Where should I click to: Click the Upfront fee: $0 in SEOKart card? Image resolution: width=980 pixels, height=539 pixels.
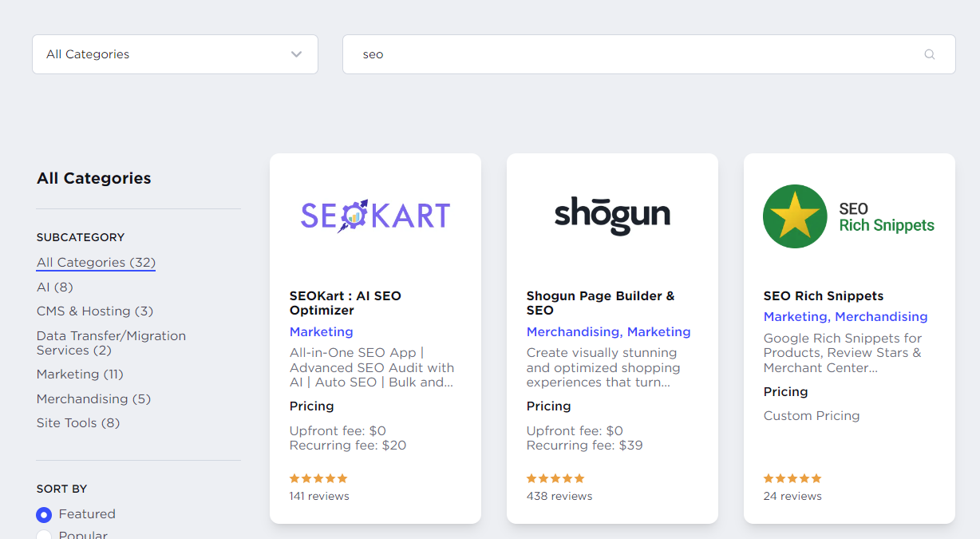pos(338,430)
